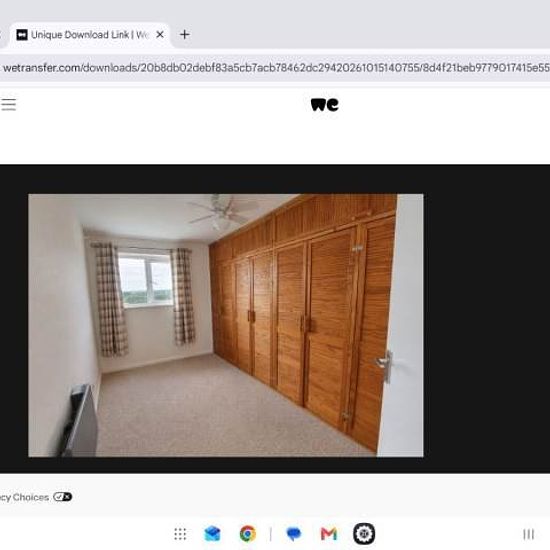
Task: Open Google Chrome from the taskbar
Action: coord(248,534)
